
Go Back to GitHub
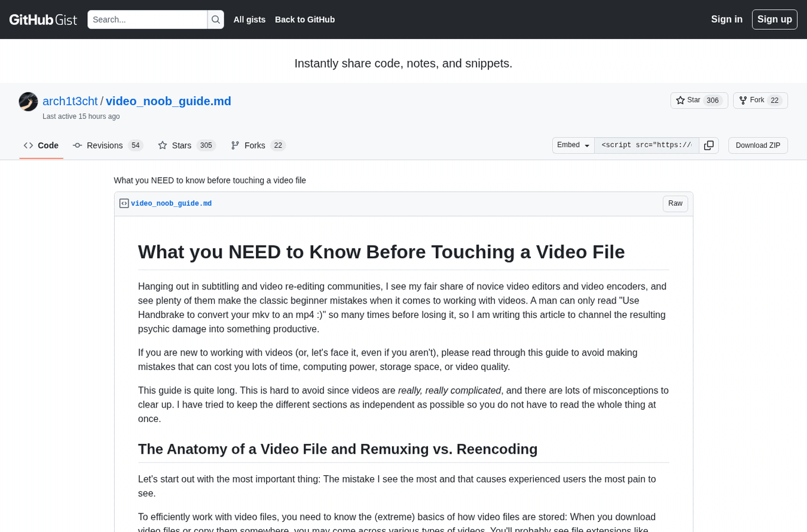pos(305,20)
